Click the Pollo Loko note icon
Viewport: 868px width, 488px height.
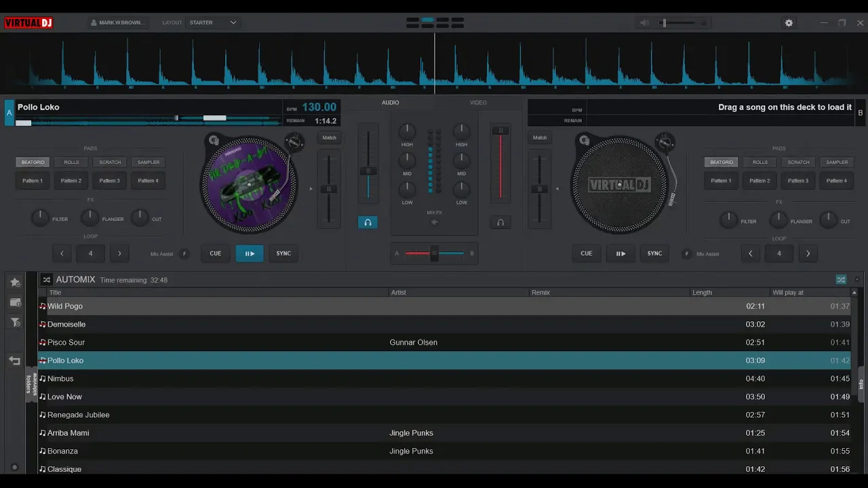(x=43, y=361)
